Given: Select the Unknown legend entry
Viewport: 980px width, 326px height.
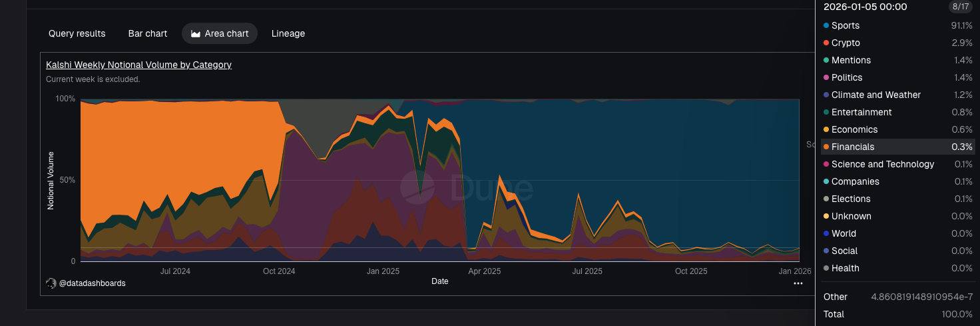Looking at the screenshot, I should pyautogui.click(x=898, y=216).
